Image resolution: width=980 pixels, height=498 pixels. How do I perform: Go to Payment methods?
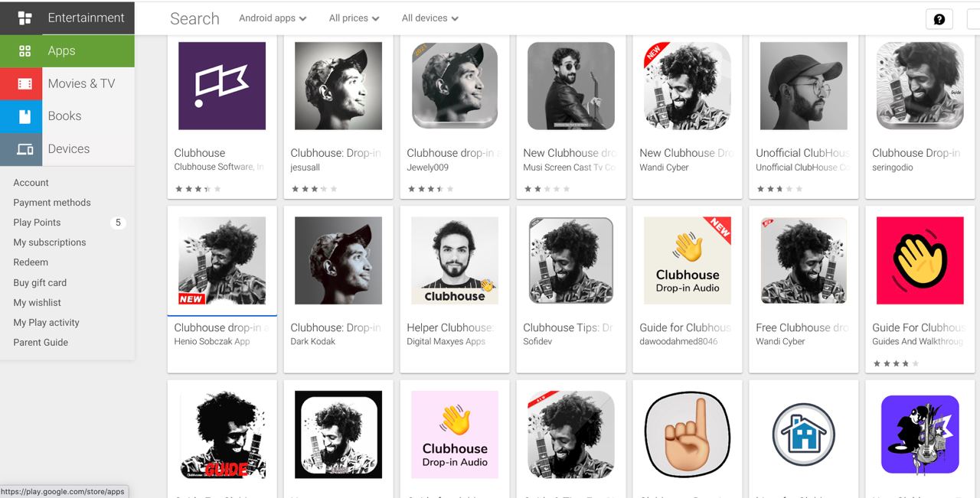(52, 202)
